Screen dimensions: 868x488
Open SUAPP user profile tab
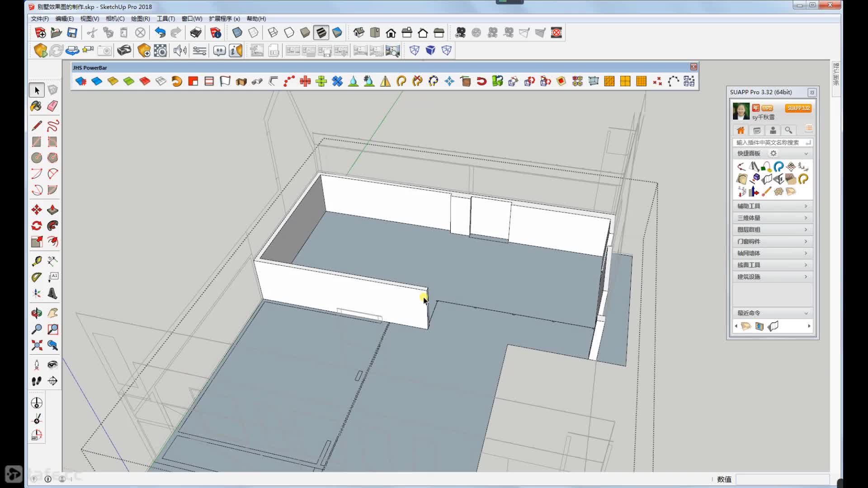pyautogui.click(x=773, y=130)
